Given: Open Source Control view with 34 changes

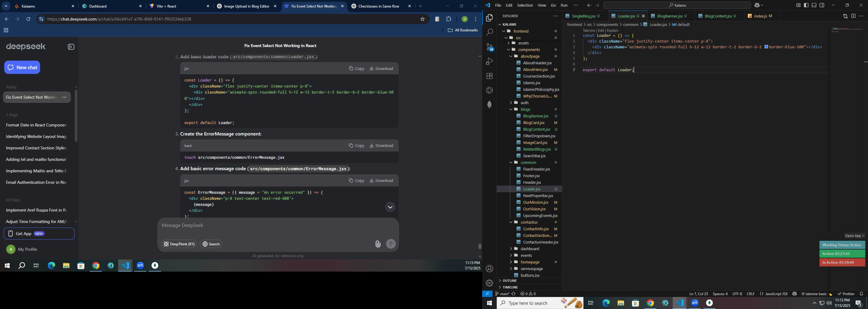Looking at the screenshot, I should point(489,47).
